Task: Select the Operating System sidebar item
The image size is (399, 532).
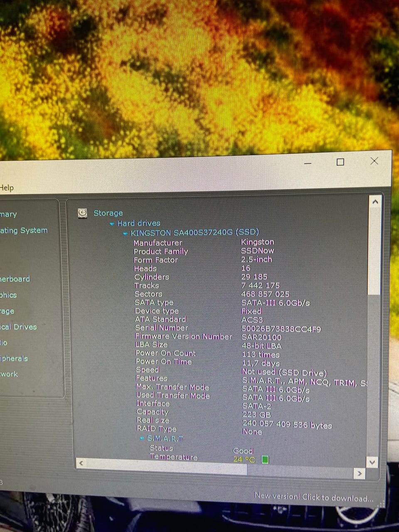Action: coord(24,230)
